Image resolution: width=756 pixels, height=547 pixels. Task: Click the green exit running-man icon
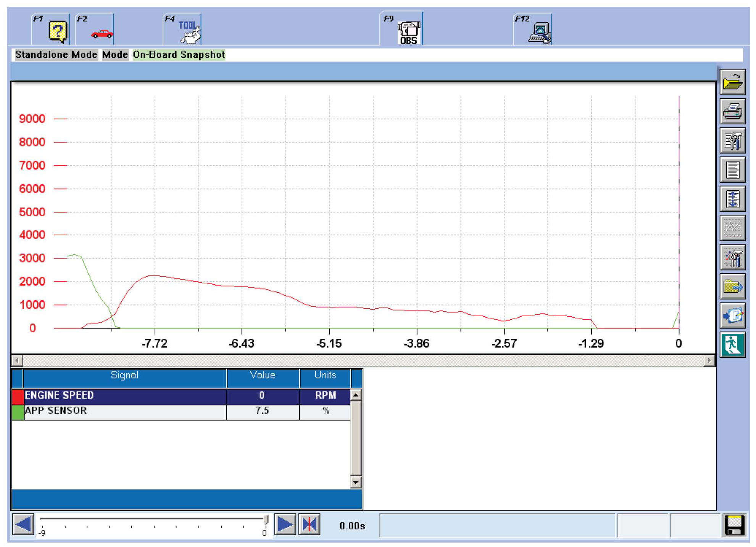(732, 345)
